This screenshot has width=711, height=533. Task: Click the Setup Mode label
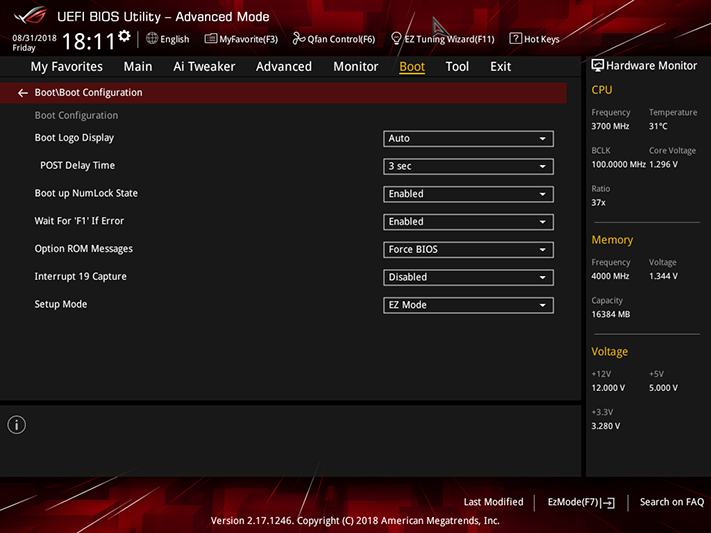[x=61, y=304]
